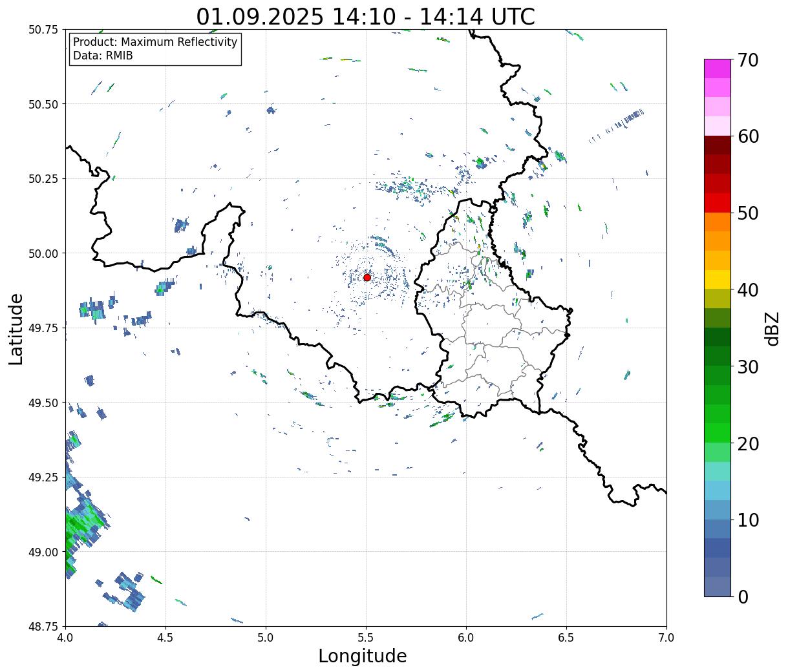Click the bright red 50 dBZ colorbar segment
Image resolution: width=788 pixels, height=672 pixels.
[718, 203]
